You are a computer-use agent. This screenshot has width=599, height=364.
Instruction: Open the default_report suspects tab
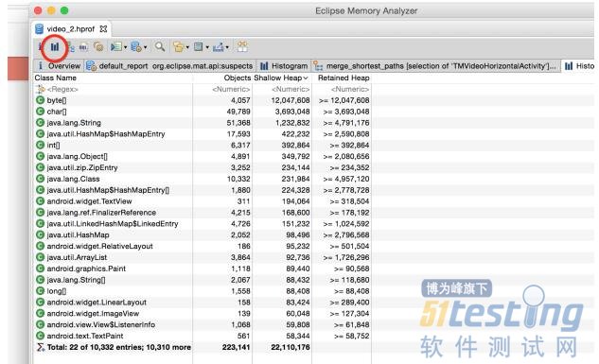click(x=169, y=66)
